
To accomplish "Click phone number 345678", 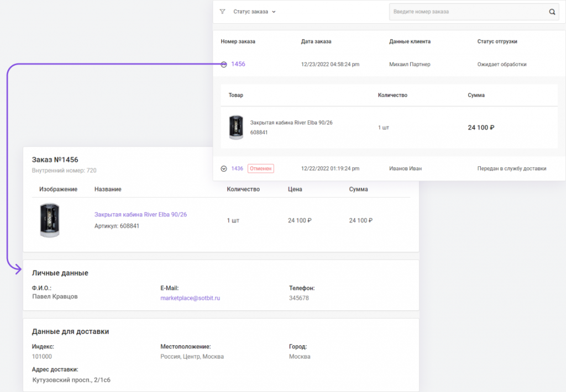I will pyautogui.click(x=299, y=298).
